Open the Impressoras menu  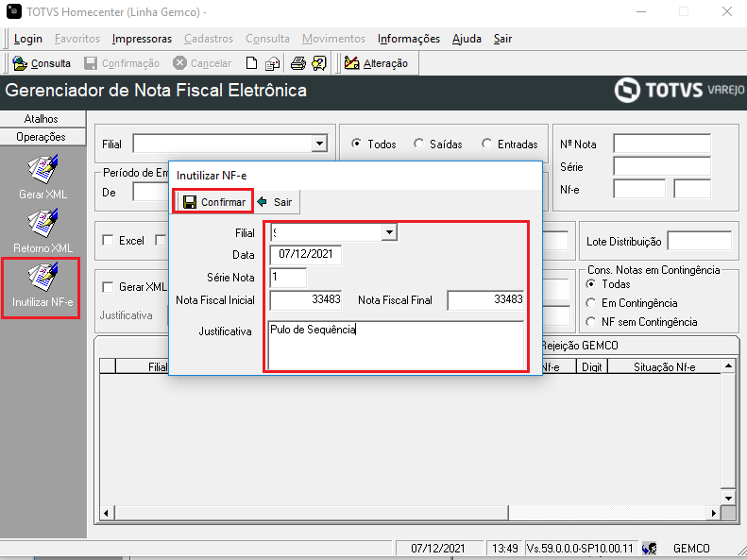coord(142,39)
